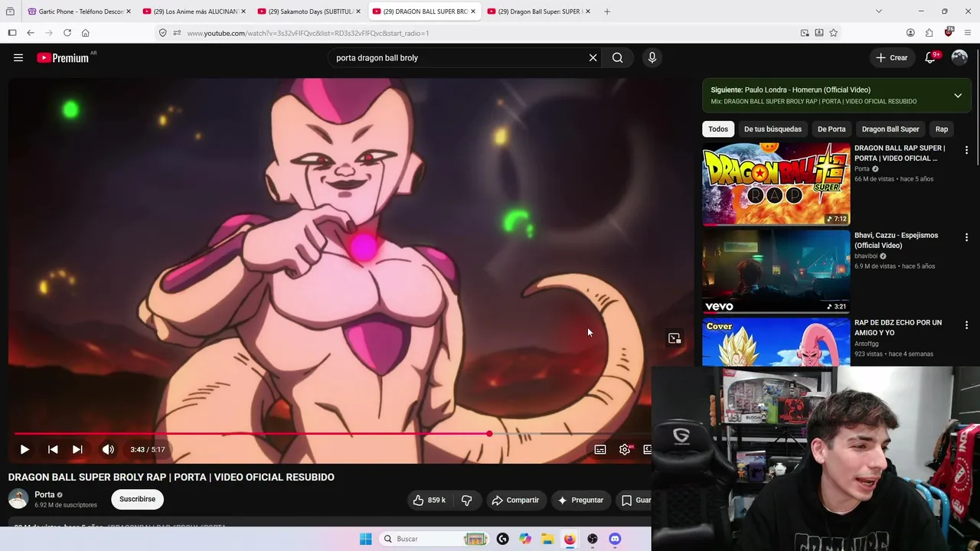Mute the video volume speaker

(108, 449)
